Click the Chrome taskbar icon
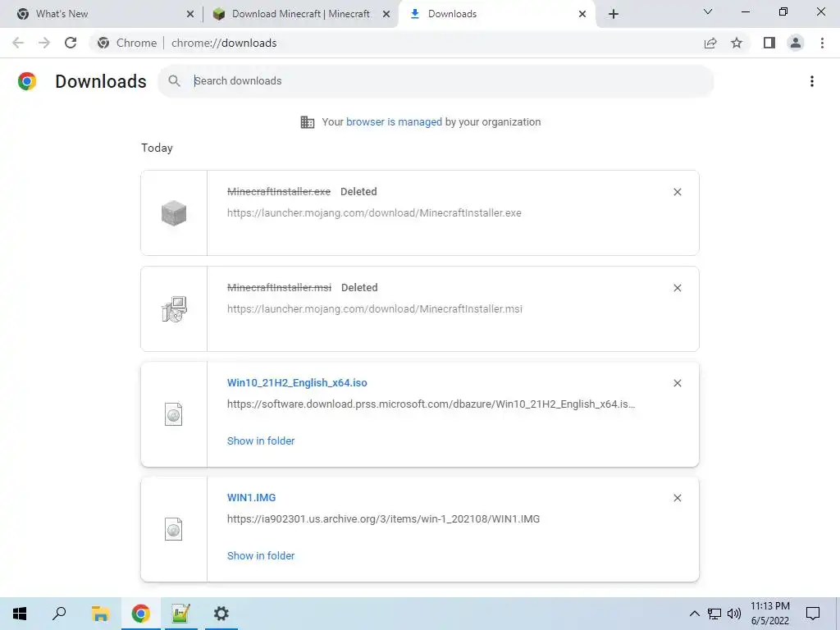 pyautogui.click(x=140, y=614)
